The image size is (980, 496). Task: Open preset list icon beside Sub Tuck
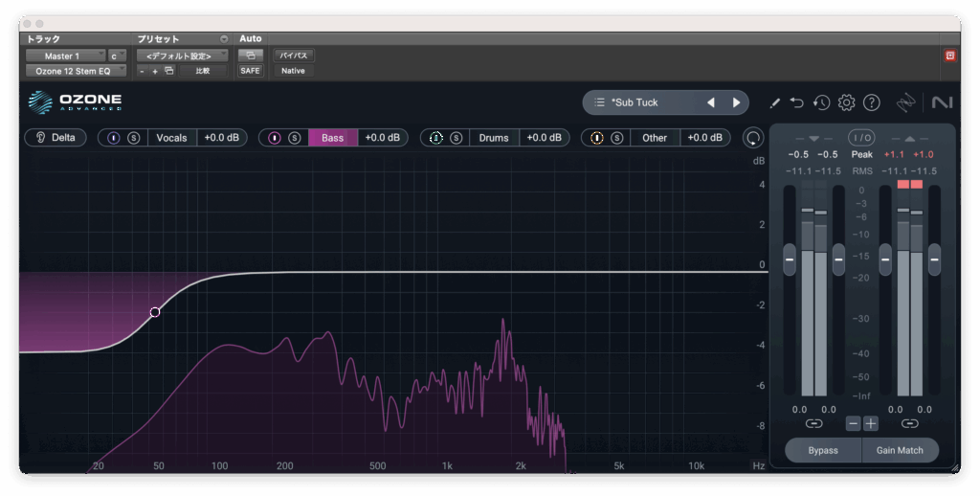(x=599, y=102)
